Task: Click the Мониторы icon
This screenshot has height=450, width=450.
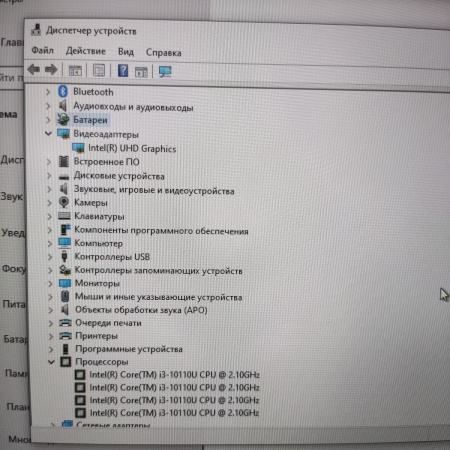Action: point(65,283)
